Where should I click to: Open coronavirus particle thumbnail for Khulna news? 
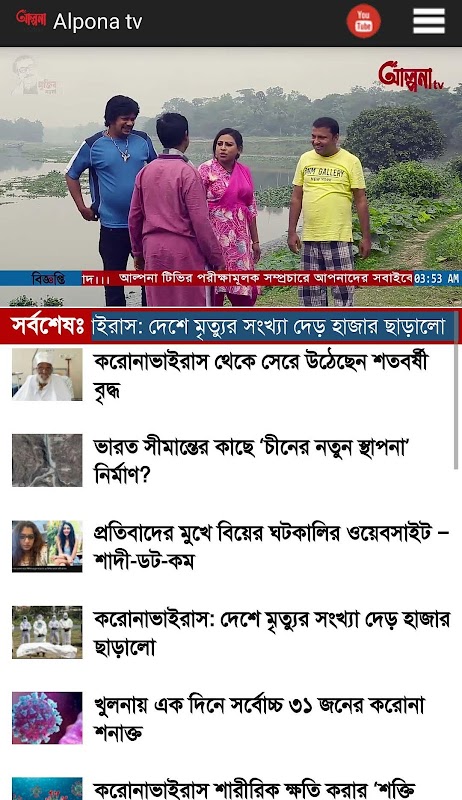[47, 718]
